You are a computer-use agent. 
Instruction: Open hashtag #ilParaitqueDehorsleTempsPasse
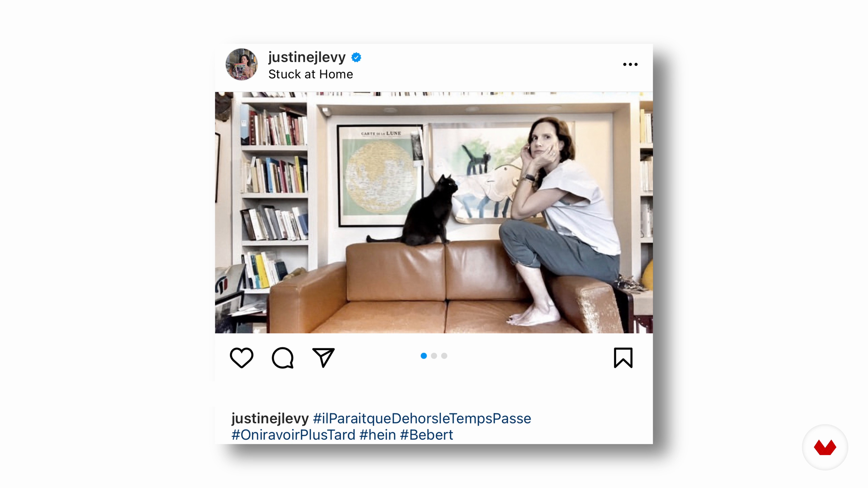pos(422,419)
